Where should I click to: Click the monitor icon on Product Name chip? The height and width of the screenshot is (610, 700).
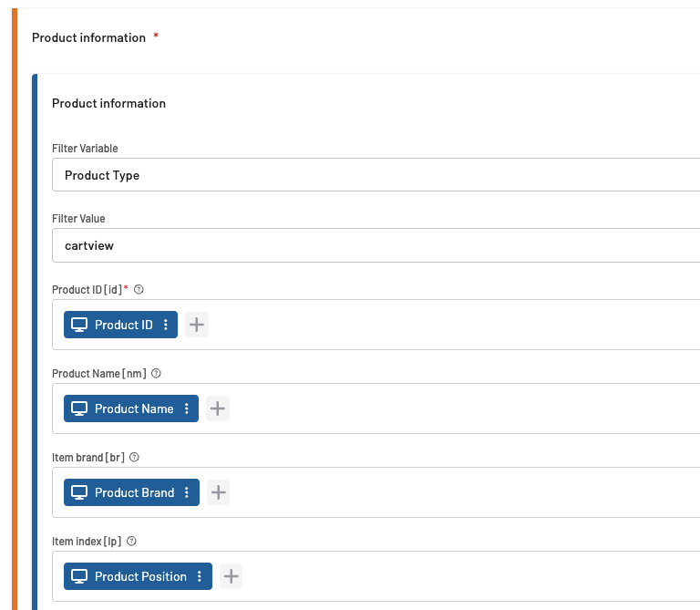tap(79, 408)
